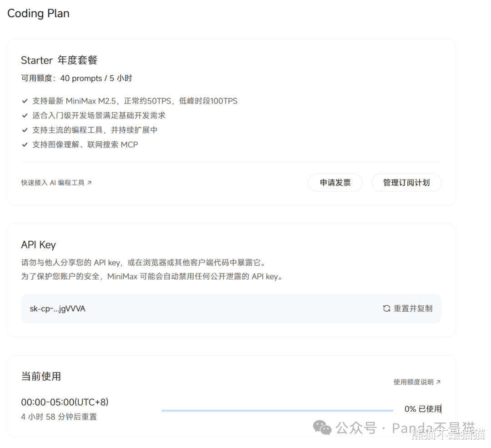Open 管理订阅计划 subscription management
The image size is (491, 448).
click(406, 183)
